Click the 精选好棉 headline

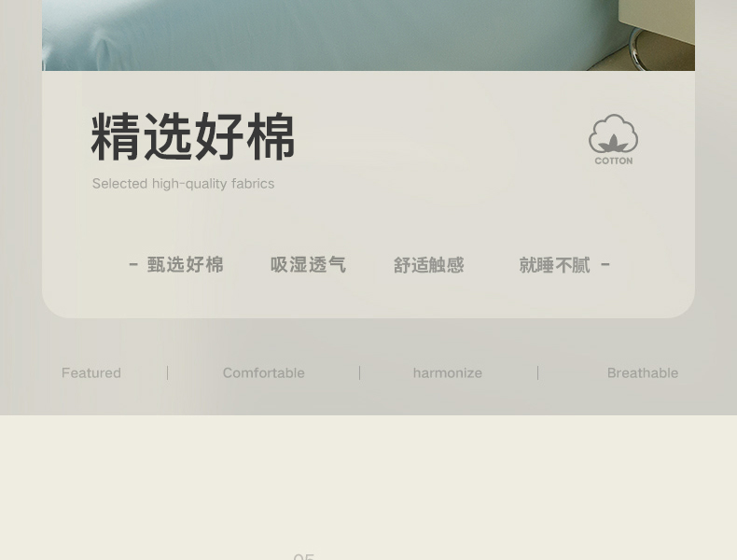(x=193, y=137)
